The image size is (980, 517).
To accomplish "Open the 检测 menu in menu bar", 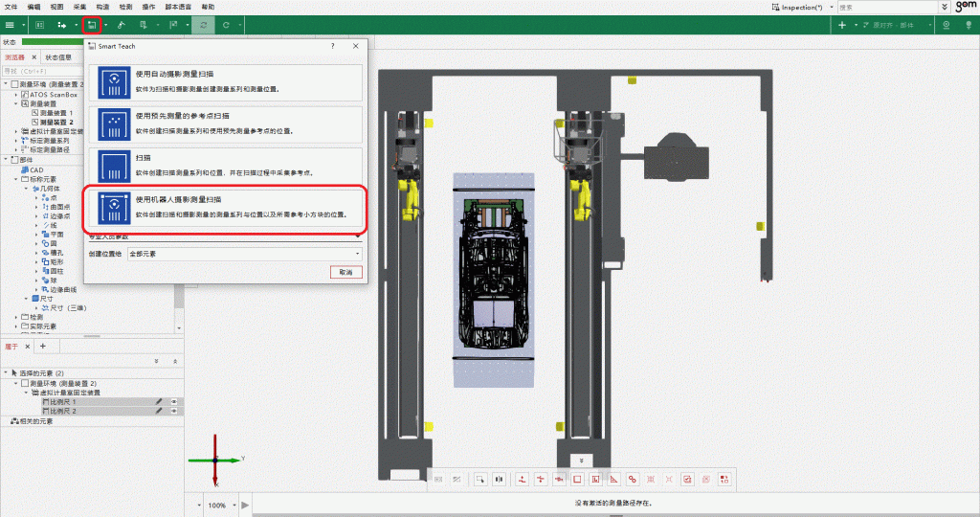I will click(x=125, y=7).
